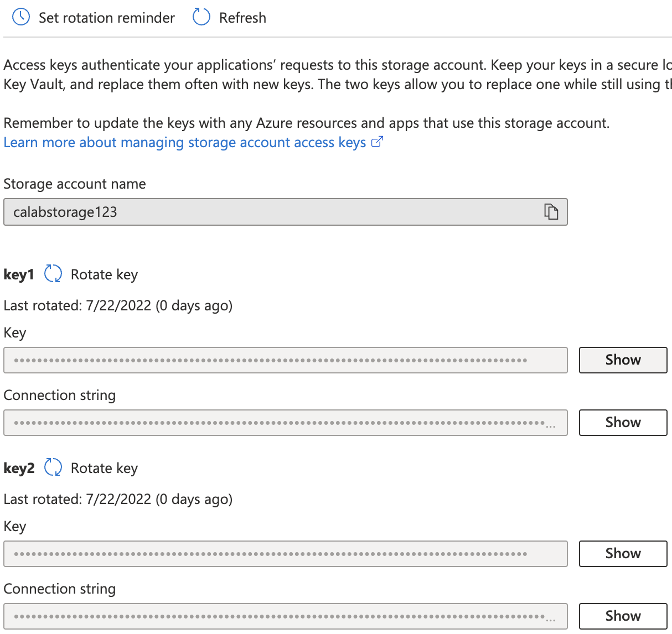Show the key1 Connection string
672x634 pixels.
623,423
